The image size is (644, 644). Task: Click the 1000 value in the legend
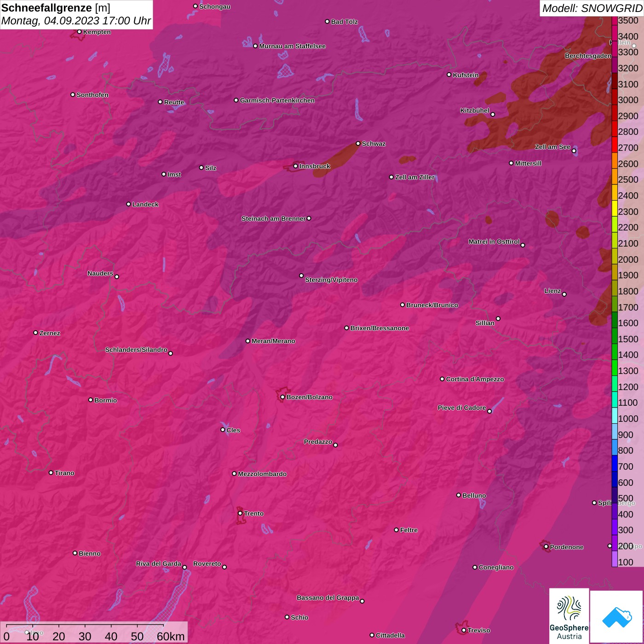click(x=628, y=419)
